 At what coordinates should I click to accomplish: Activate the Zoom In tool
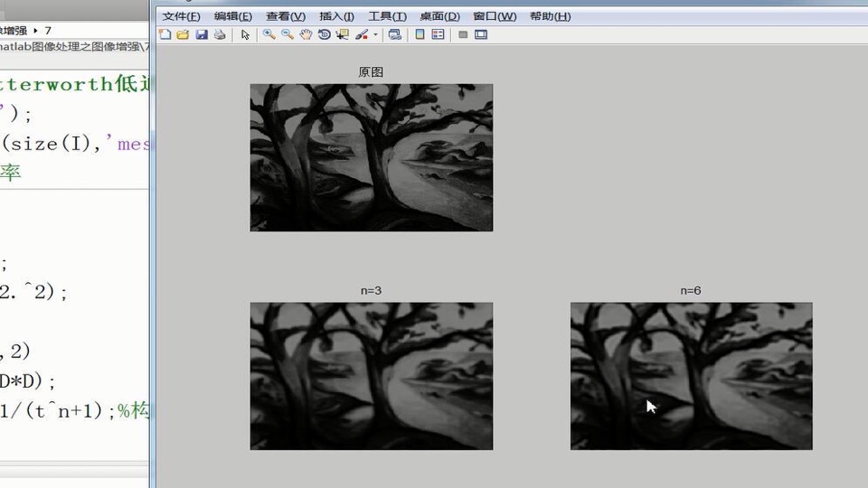pyautogui.click(x=269, y=34)
